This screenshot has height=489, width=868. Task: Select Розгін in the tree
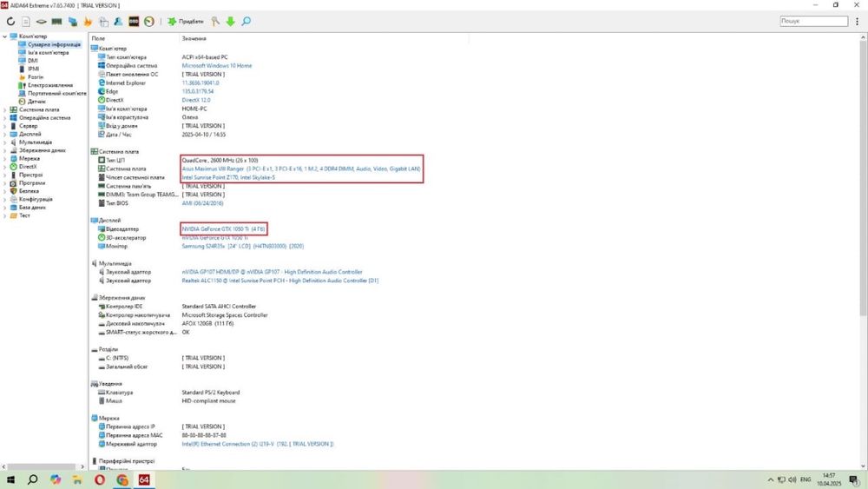36,77
